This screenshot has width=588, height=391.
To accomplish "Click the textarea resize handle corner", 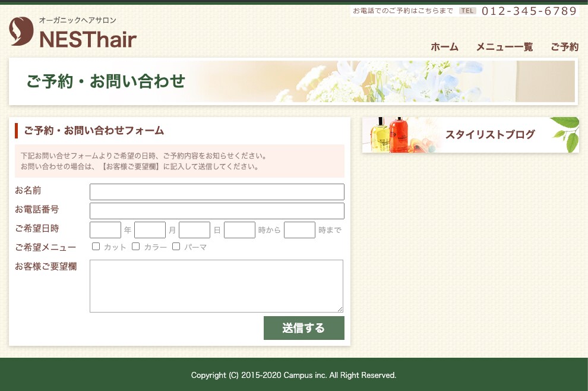I will point(340,309).
